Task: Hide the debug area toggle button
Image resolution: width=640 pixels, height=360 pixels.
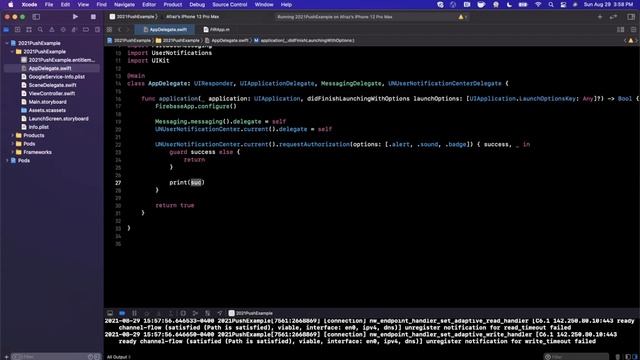Action: (110, 313)
